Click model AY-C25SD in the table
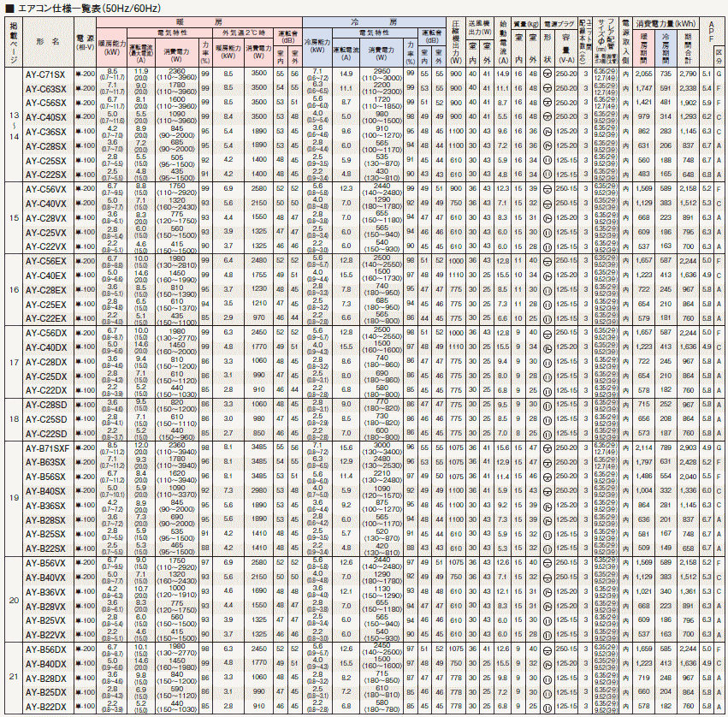 (45, 419)
